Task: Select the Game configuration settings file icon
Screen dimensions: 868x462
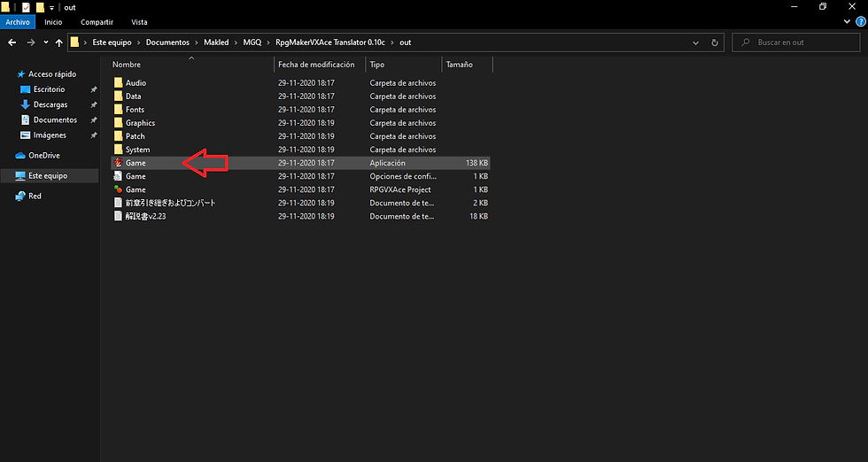Action: coord(118,176)
